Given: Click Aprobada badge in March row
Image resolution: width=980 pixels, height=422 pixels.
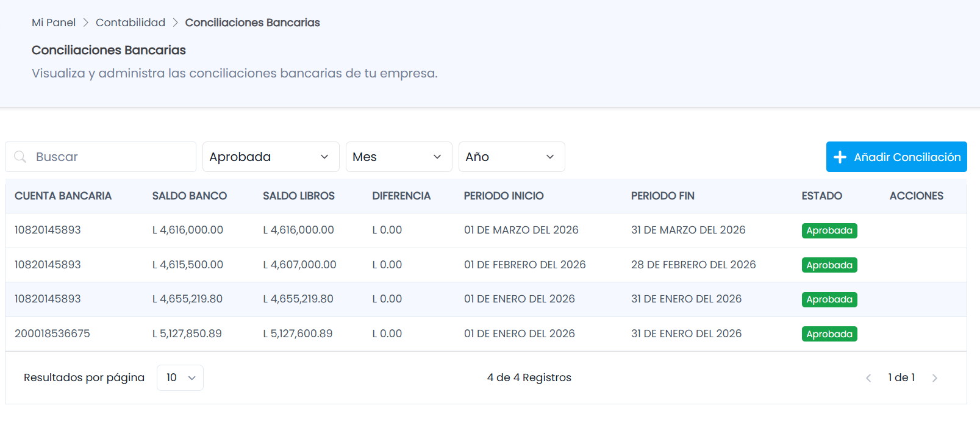Looking at the screenshot, I should tap(829, 231).
